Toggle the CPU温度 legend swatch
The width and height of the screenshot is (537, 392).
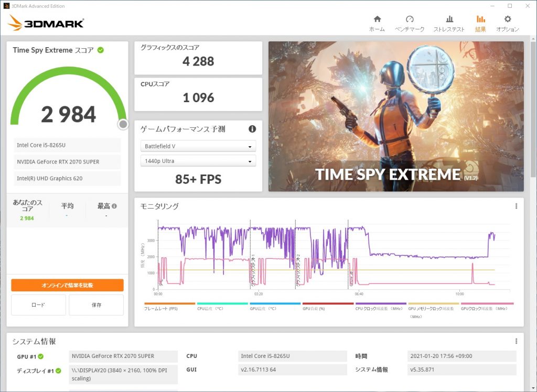point(222,303)
